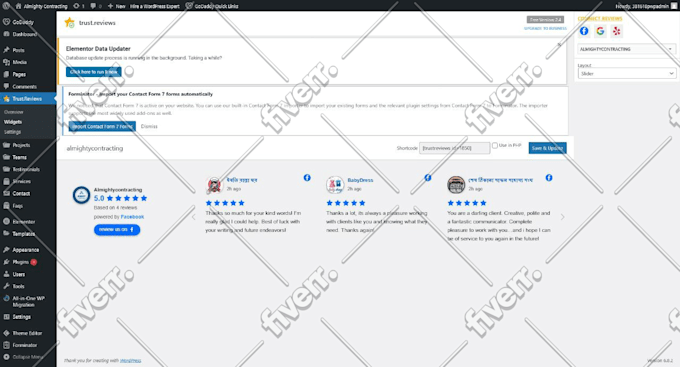Open Elementor via its sidebar icon

(x=6, y=221)
